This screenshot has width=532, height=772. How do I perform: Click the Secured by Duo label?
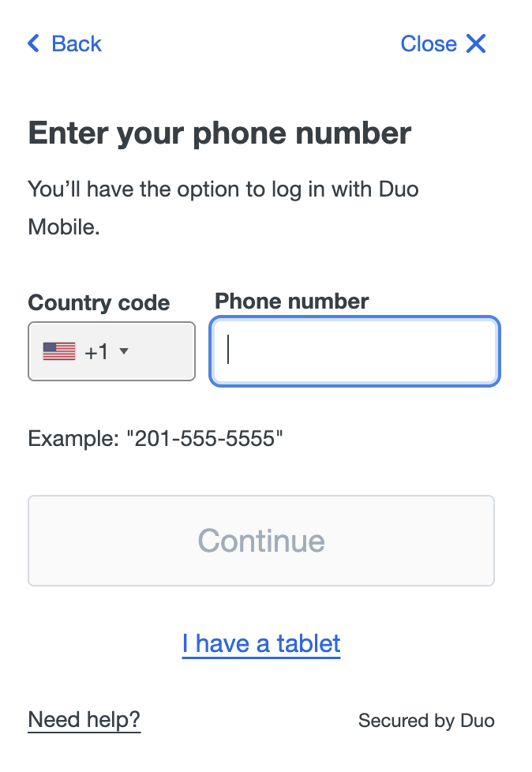[x=426, y=720]
